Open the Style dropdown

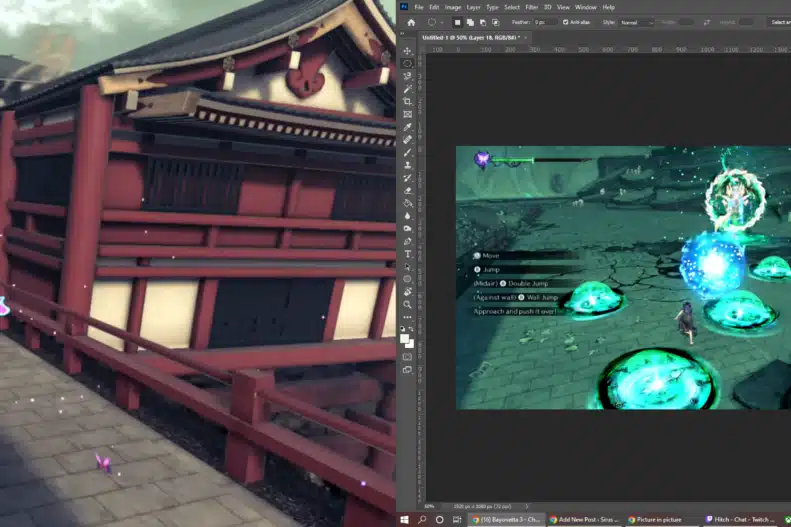[x=635, y=21]
